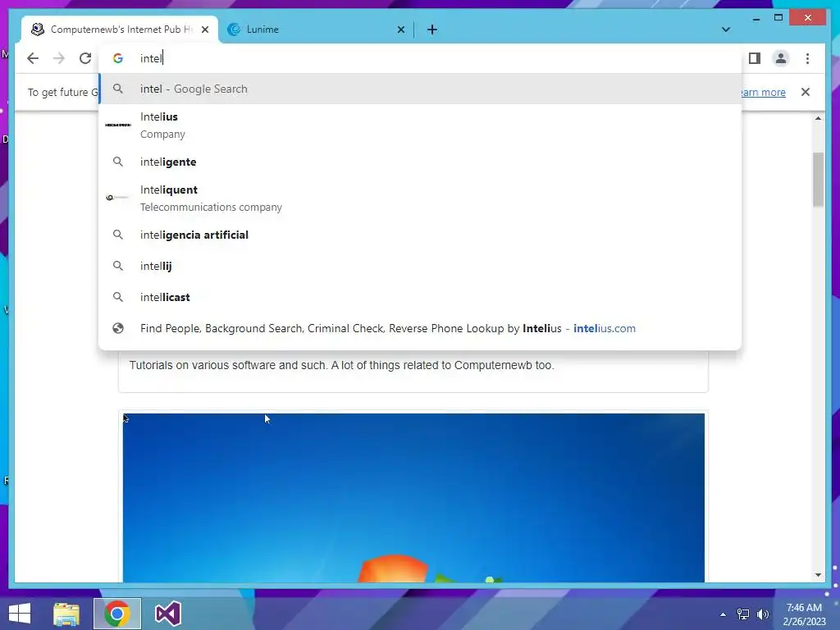Open File Explorer from the taskbar
This screenshot has width=840, height=630.
[x=66, y=614]
